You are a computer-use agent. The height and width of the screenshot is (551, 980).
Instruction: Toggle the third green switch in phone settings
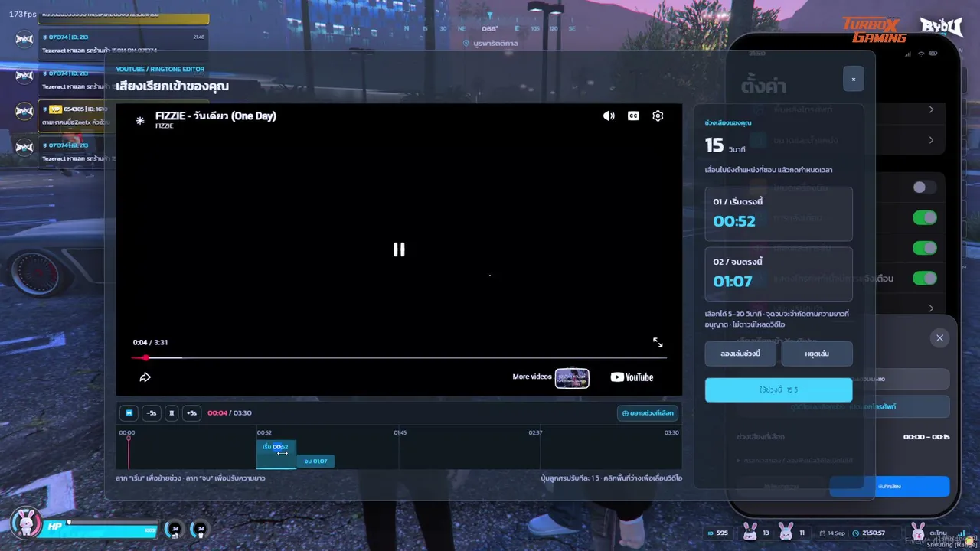pos(925,278)
